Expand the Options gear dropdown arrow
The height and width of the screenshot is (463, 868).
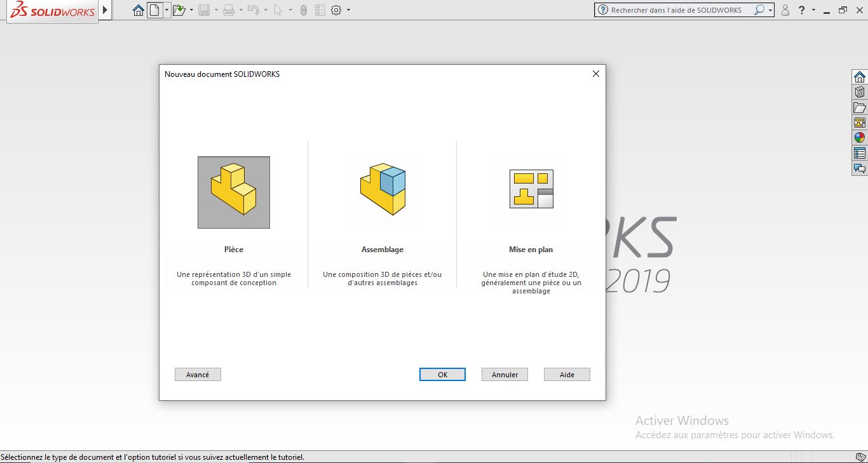[348, 10]
